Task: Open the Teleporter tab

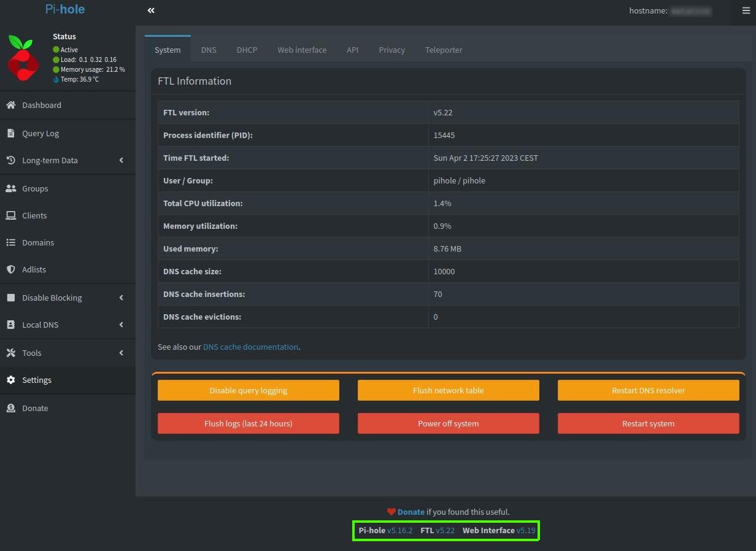Action: (443, 50)
